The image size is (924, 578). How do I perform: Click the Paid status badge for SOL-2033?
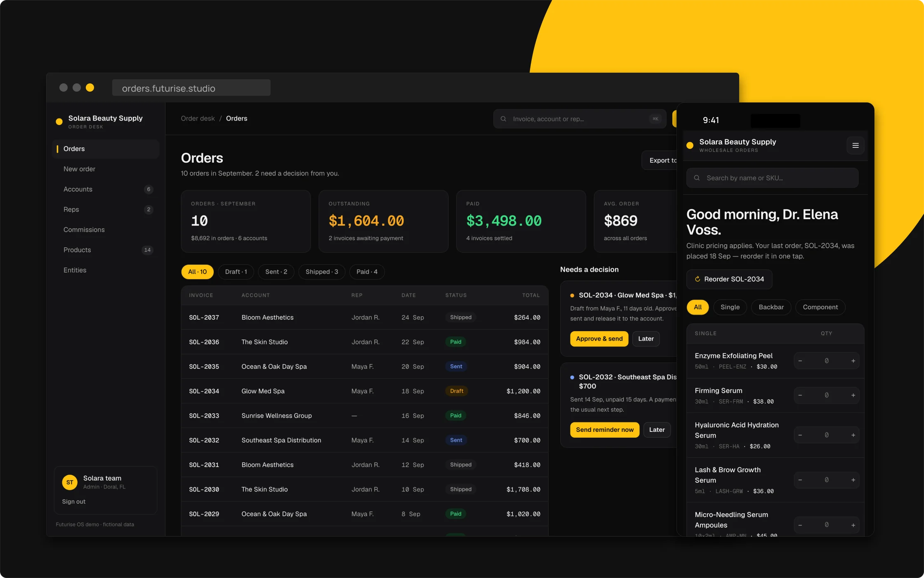[x=455, y=415]
